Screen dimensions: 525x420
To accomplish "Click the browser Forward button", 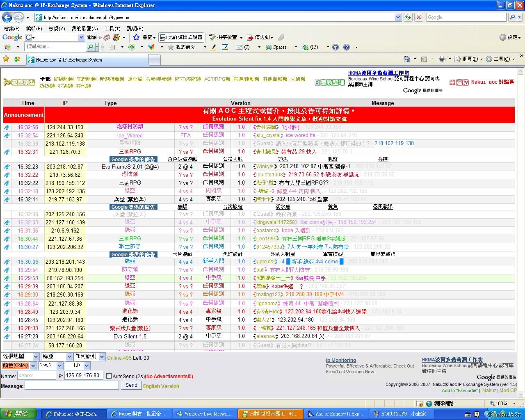I will click(18, 17).
